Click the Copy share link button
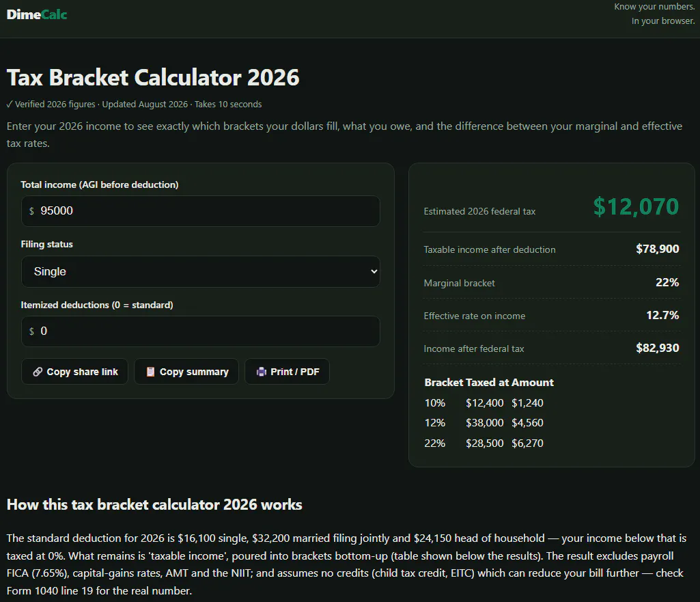Screen dimensions: 700x602 (x=75, y=372)
